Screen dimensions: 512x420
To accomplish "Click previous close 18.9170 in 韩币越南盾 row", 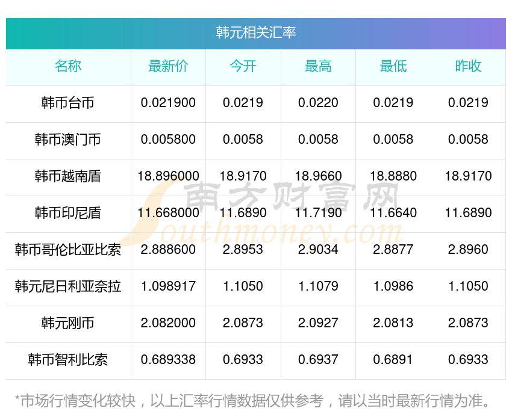I will [468, 176].
